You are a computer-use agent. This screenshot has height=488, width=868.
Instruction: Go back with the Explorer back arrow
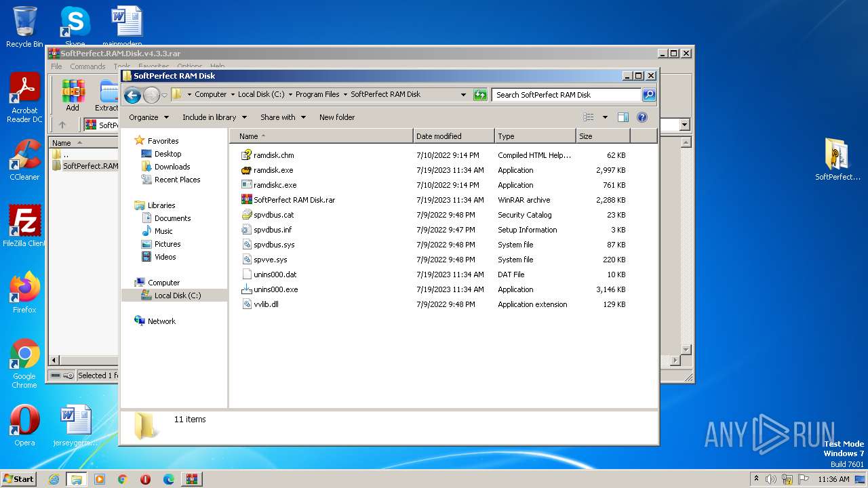pos(133,95)
